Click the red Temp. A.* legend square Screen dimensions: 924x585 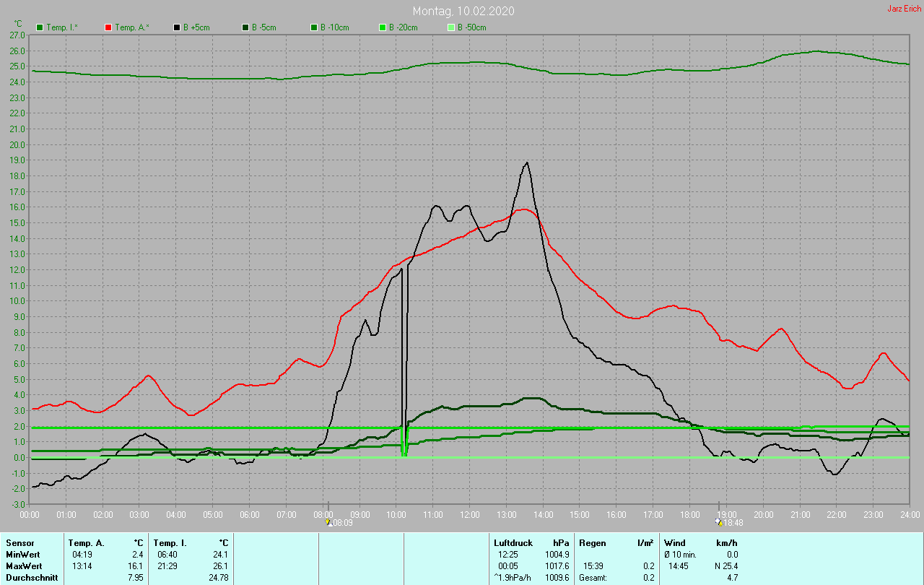[108, 27]
